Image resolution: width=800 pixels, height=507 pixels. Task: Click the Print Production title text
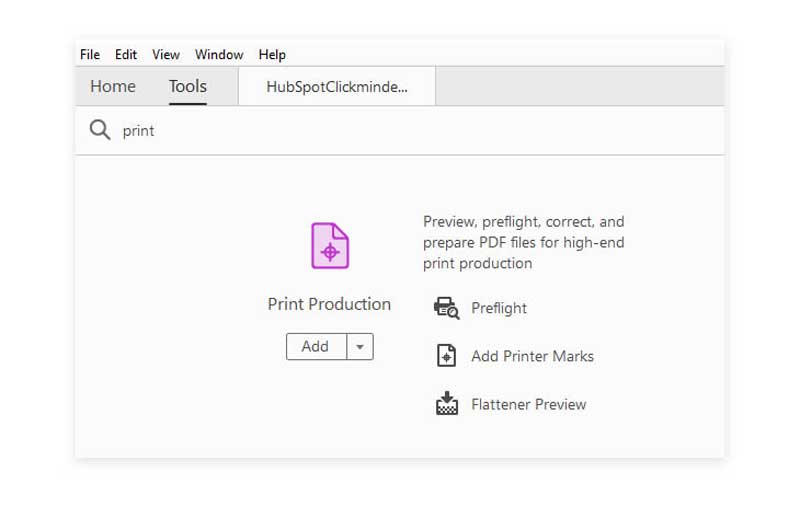[x=329, y=304]
